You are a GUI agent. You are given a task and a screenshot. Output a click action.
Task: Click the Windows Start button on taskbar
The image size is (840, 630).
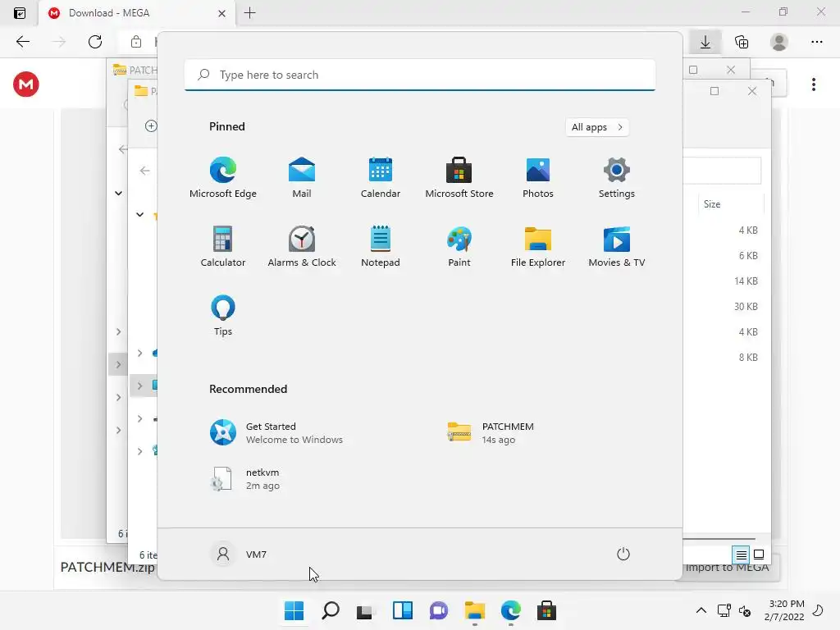click(294, 610)
